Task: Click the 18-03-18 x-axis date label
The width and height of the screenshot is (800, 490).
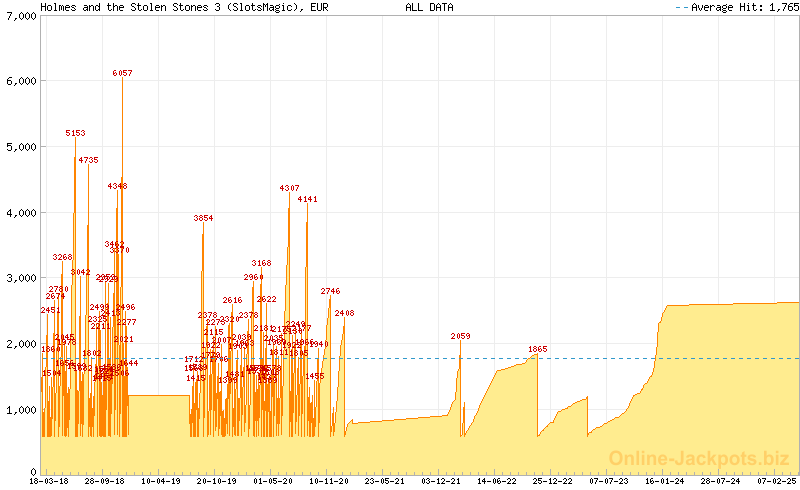Action: pyautogui.click(x=49, y=481)
